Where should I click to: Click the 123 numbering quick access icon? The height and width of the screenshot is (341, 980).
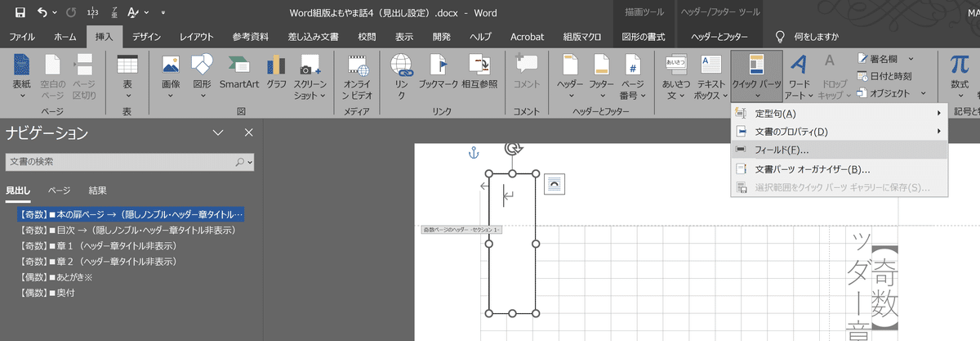tap(91, 12)
